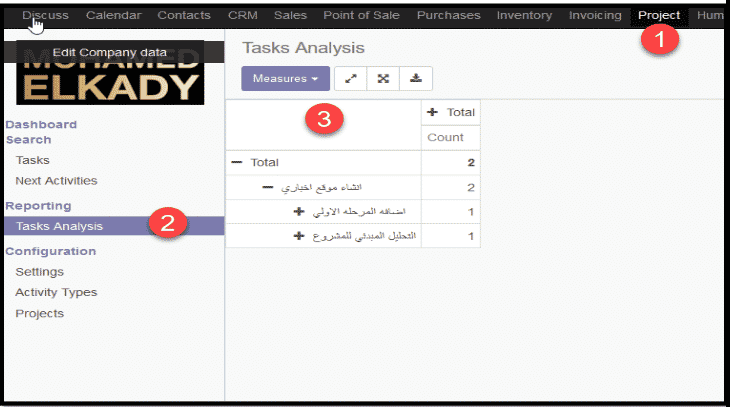Open the CRM menu

tap(243, 15)
